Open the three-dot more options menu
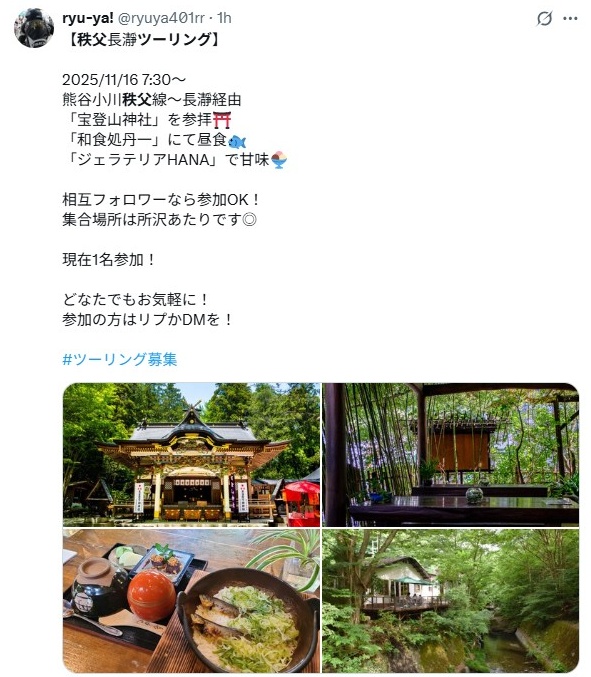Image resolution: width=591 pixels, height=677 pixels. click(570, 19)
